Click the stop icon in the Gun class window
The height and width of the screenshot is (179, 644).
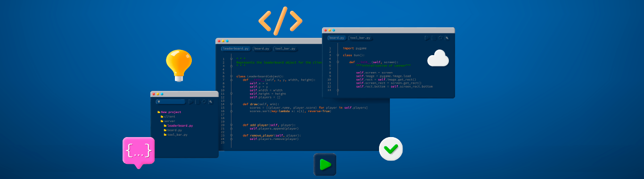click(x=434, y=38)
